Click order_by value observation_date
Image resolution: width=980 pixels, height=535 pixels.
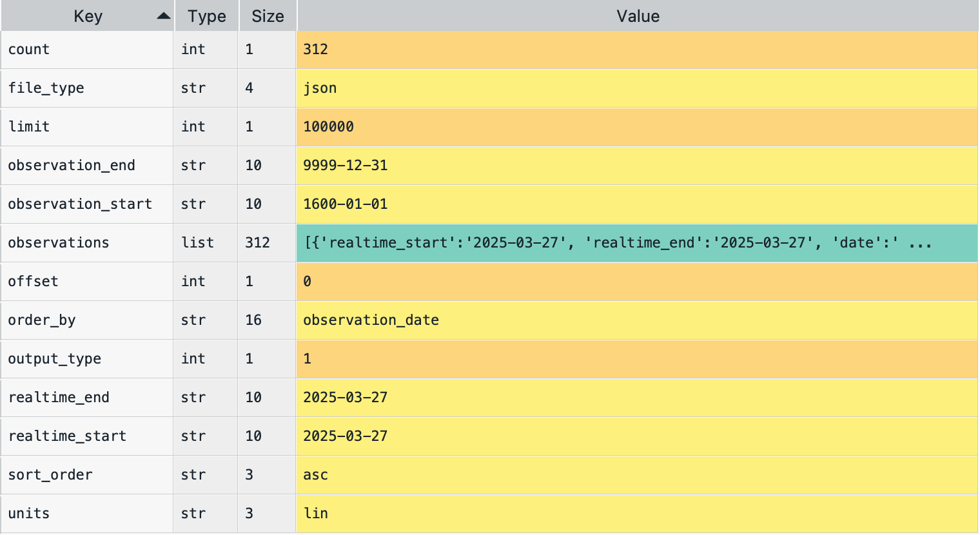[371, 320]
